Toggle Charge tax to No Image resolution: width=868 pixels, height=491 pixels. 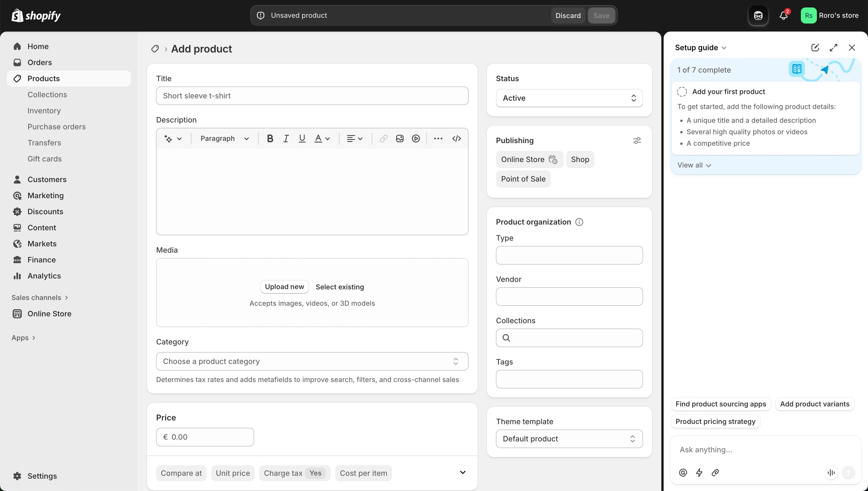[315, 473]
